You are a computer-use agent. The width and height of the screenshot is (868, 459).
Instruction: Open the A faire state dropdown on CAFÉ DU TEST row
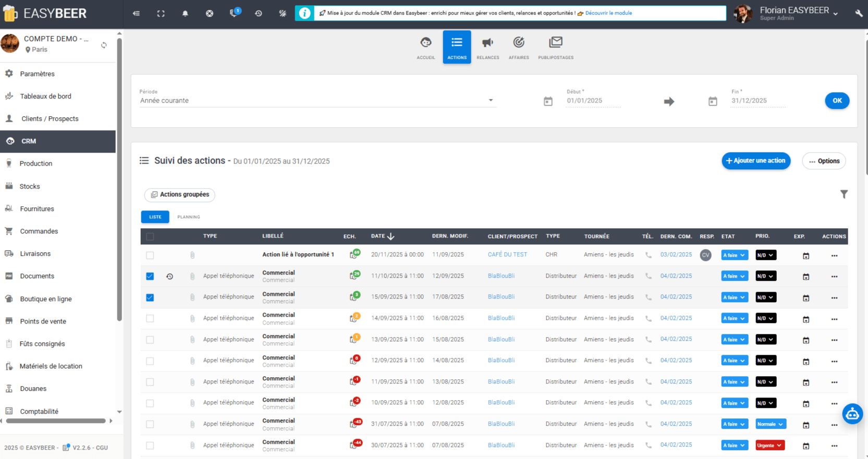(735, 255)
